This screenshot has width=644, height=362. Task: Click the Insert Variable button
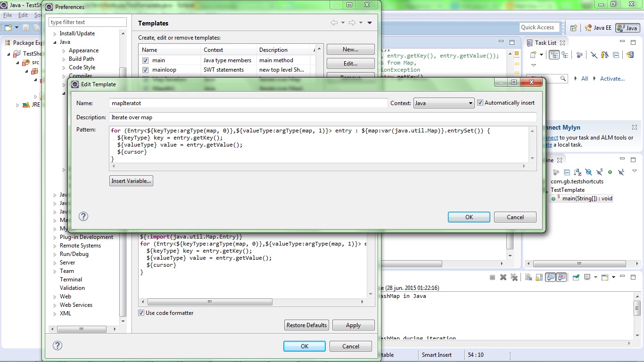[131, 181]
